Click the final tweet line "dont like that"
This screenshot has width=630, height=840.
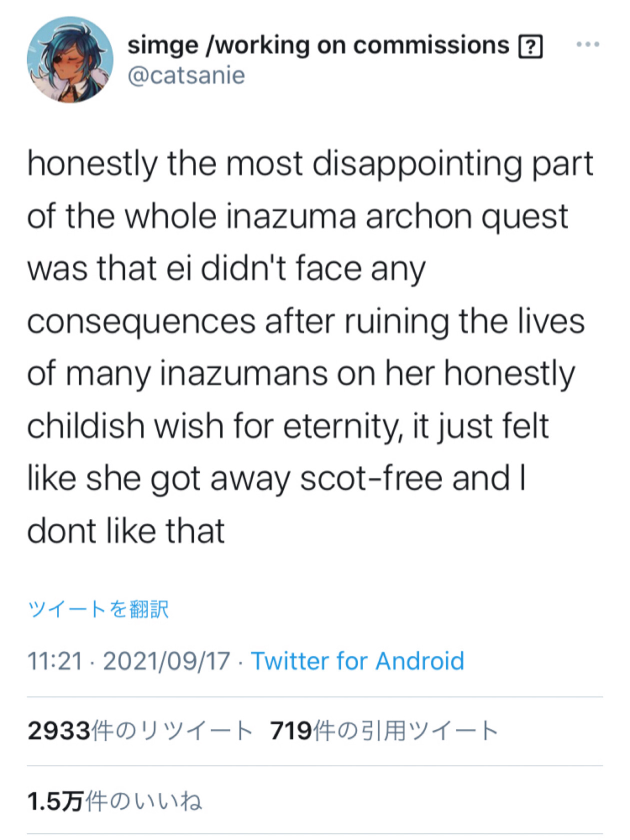click(126, 531)
